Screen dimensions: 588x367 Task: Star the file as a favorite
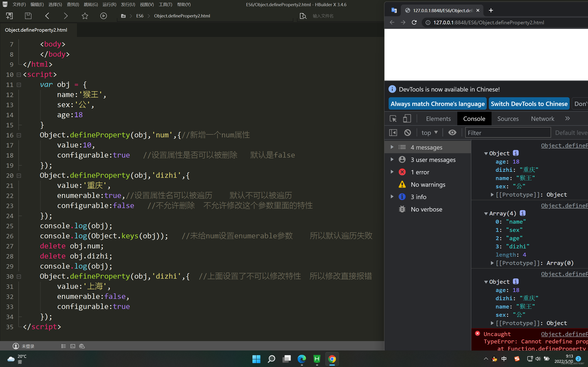[85, 16]
